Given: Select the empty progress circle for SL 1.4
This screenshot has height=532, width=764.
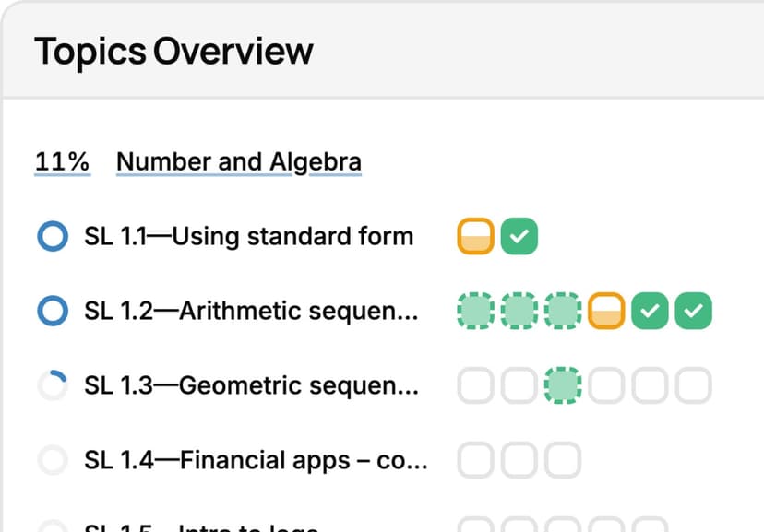Looking at the screenshot, I should pos(53,459).
